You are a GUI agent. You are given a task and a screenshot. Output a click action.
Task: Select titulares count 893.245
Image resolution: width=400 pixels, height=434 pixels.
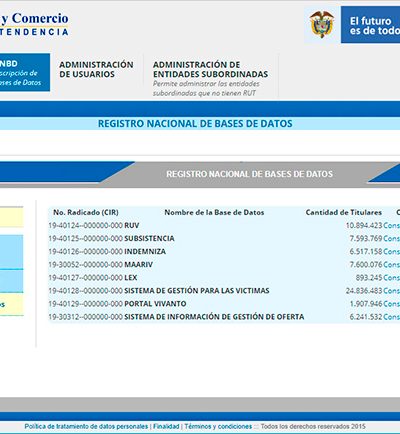[x=369, y=277]
